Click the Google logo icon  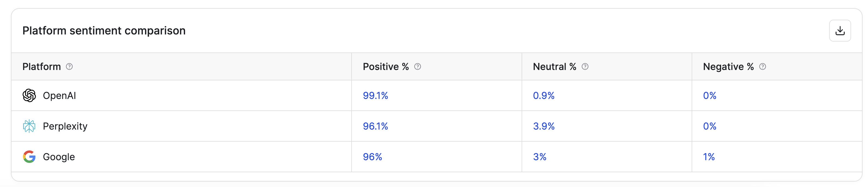click(29, 157)
